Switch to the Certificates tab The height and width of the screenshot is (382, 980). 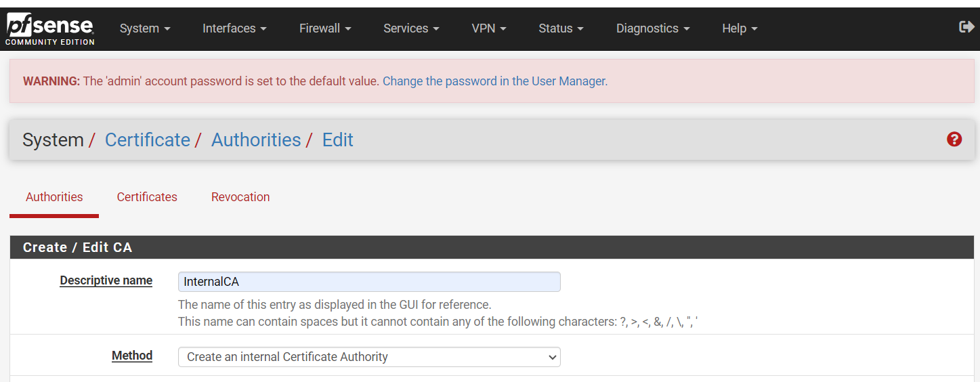(x=147, y=197)
